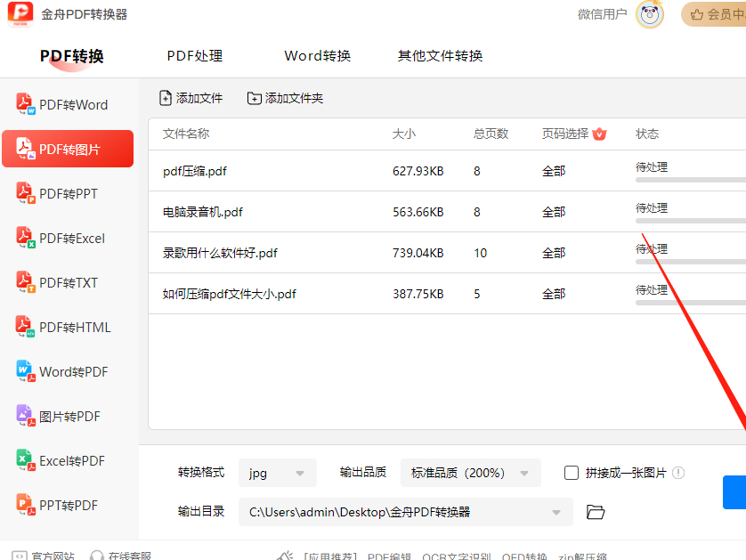Click the VIP badge next to 页码选择
Image resolution: width=746 pixels, height=560 pixels.
pyautogui.click(x=599, y=134)
